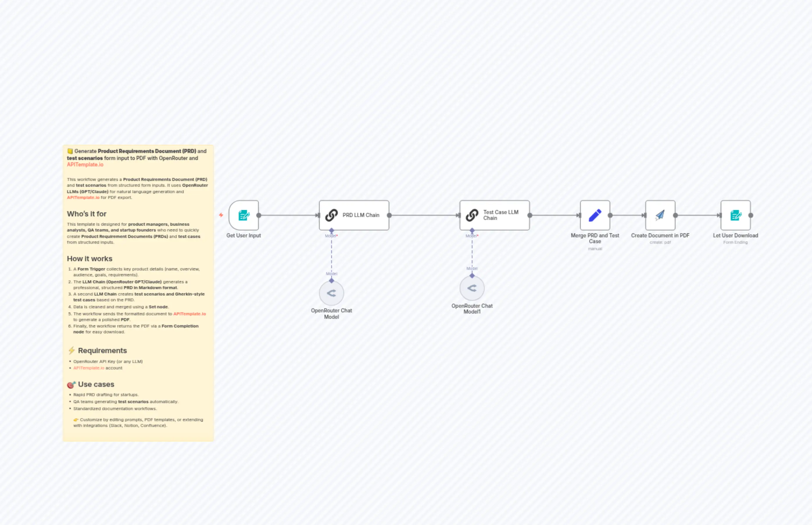Select the Test Case LLM Chain chain icon
This screenshot has height=525, width=812.
pyautogui.click(x=472, y=215)
